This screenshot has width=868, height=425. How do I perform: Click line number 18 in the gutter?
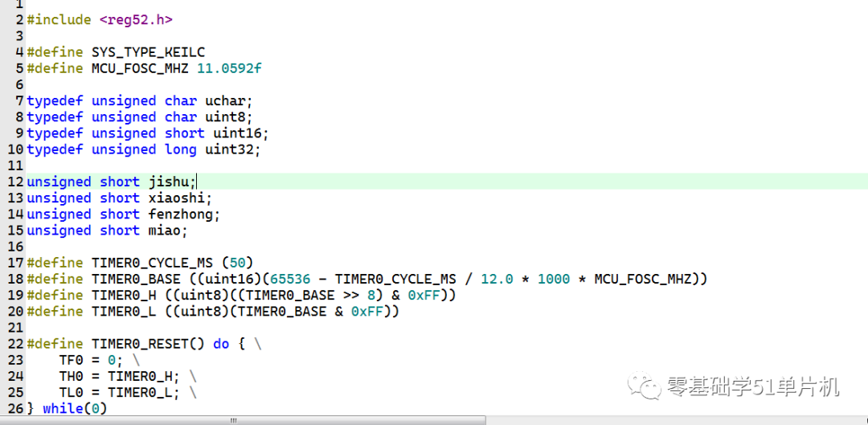click(x=17, y=279)
